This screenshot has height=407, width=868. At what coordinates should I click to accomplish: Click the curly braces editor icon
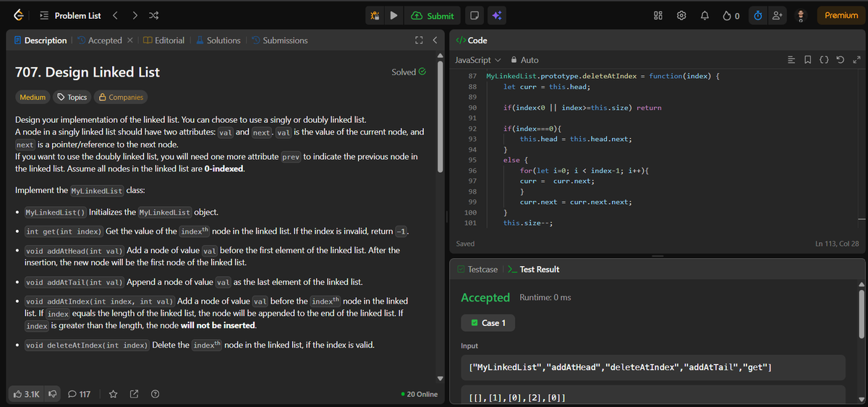coord(823,60)
